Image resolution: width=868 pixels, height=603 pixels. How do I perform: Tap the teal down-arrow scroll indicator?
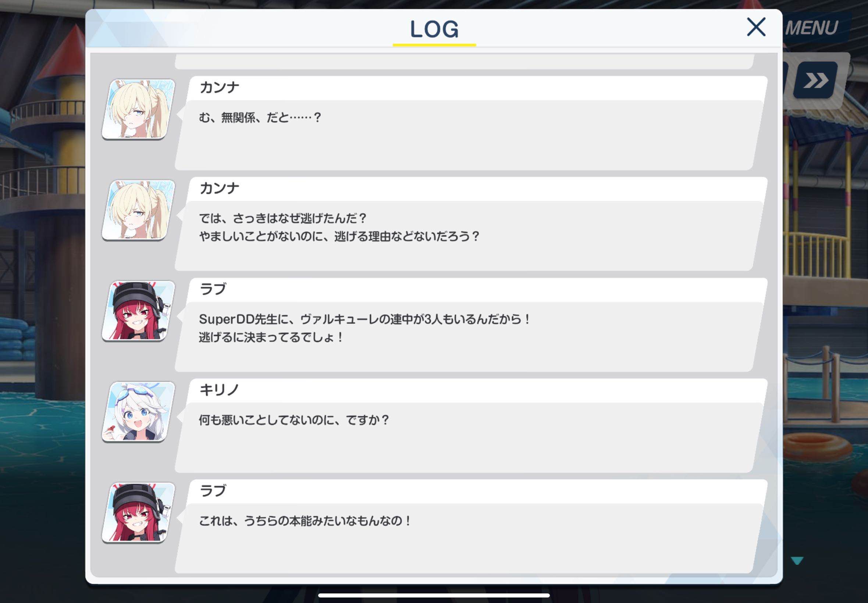pyautogui.click(x=797, y=561)
